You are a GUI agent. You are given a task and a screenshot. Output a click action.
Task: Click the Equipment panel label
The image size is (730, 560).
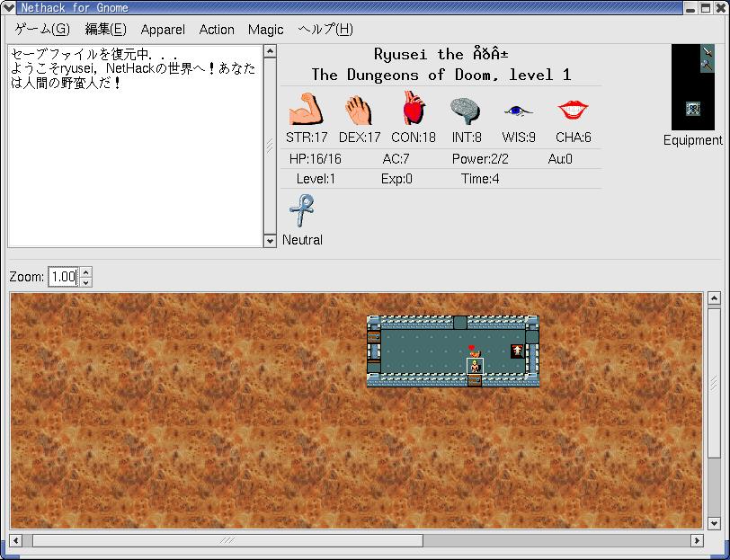[x=693, y=140]
